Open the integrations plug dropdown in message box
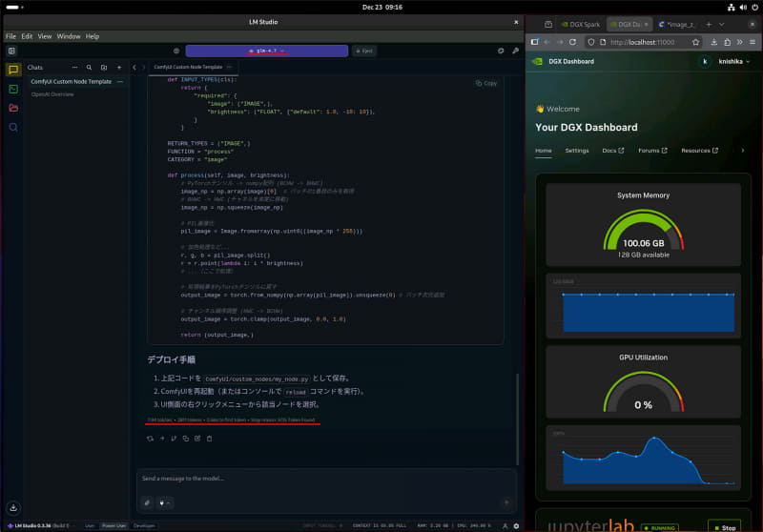 [x=164, y=502]
